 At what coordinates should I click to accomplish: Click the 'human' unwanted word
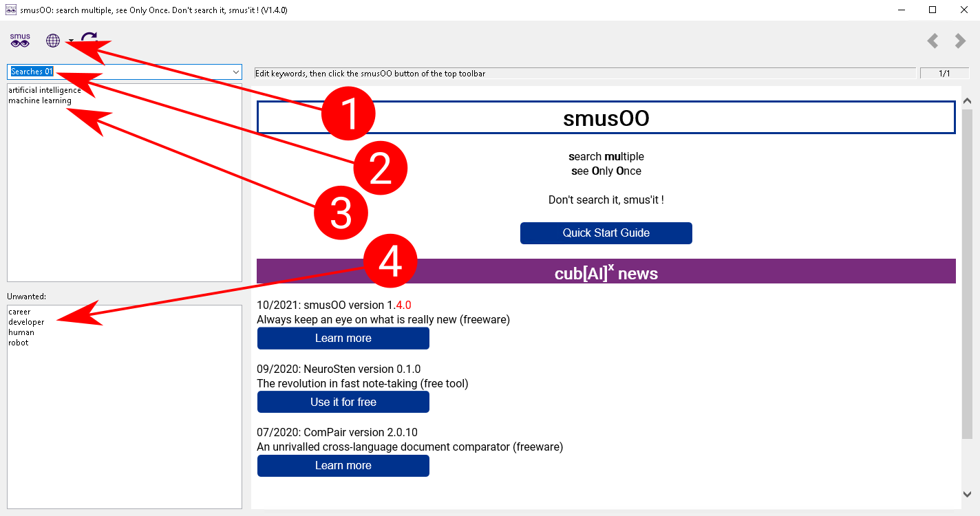pos(21,332)
